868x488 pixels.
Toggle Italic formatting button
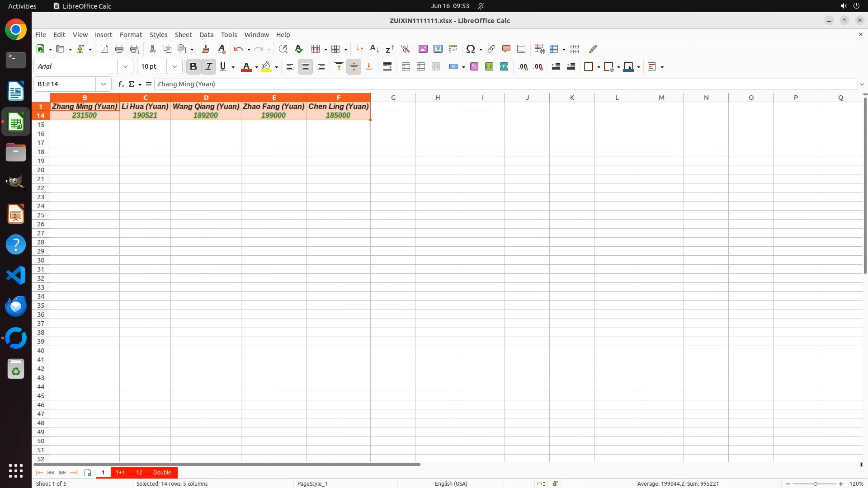coord(208,66)
